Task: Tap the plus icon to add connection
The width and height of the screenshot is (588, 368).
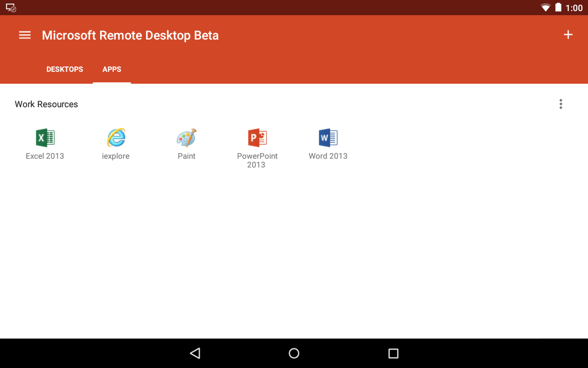Action: [568, 34]
